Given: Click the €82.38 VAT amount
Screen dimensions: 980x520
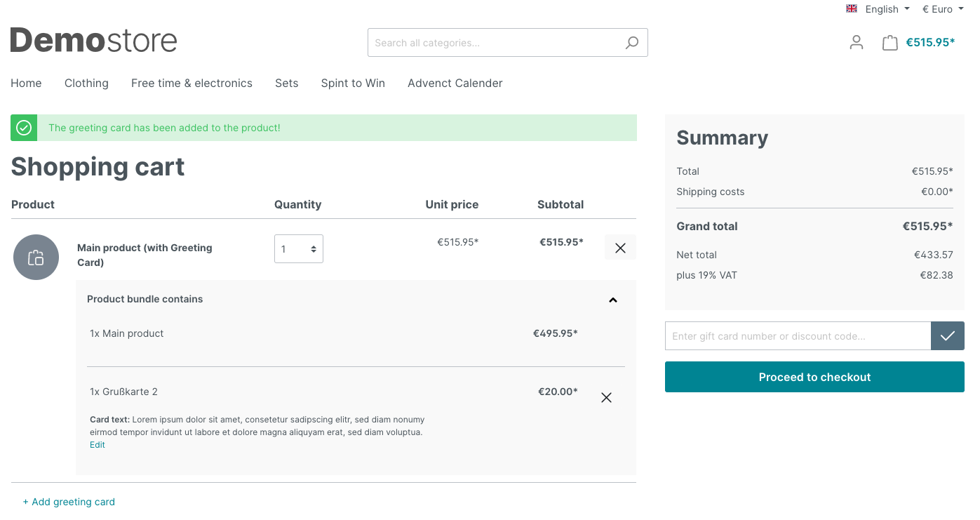Looking at the screenshot, I should point(937,275).
